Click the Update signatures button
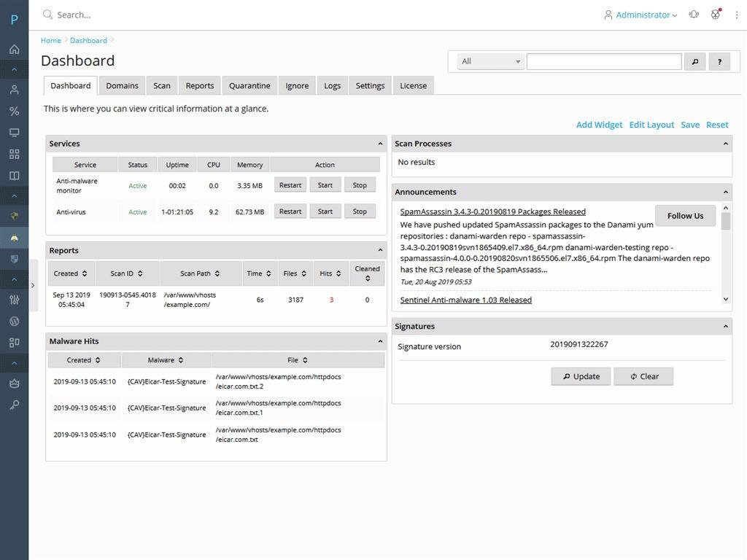Viewport: 747px width, 560px height. coord(581,376)
